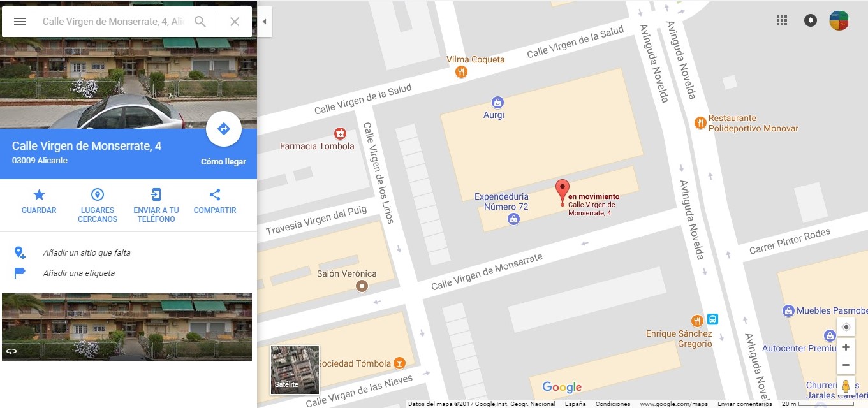
Task: Click the blue directions arrow button
Action: 224,129
